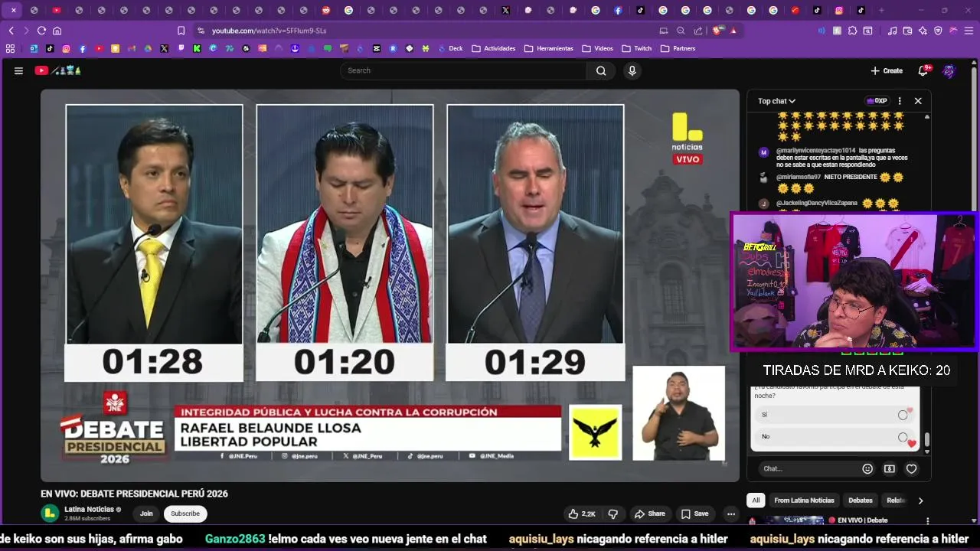Open the Actividades bookmarks folder
The height and width of the screenshot is (551, 980).
point(493,48)
